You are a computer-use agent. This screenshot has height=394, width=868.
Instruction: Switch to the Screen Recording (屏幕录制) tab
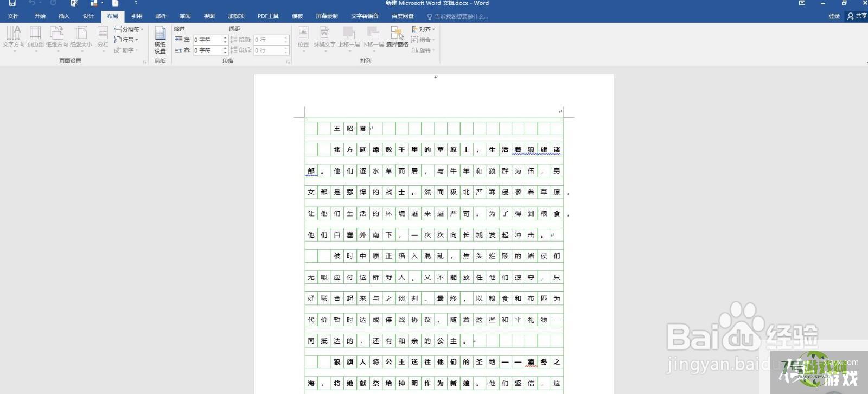[327, 16]
